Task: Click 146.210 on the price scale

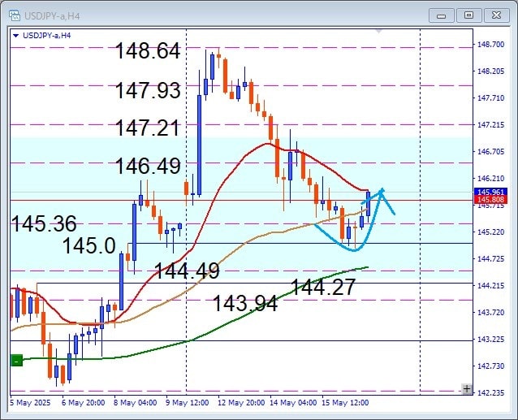Action: pyautogui.click(x=491, y=178)
